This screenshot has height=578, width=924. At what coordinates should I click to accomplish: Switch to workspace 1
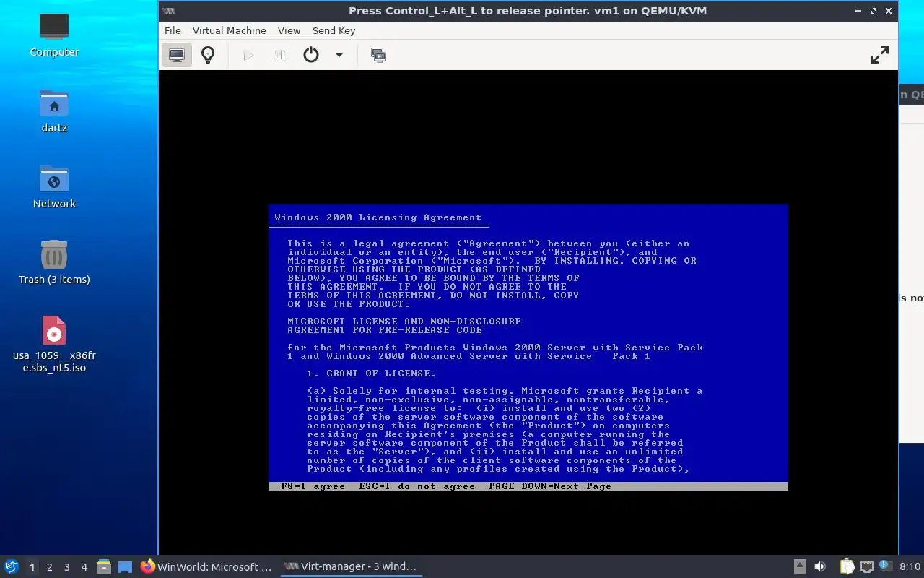click(x=32, y=567)
